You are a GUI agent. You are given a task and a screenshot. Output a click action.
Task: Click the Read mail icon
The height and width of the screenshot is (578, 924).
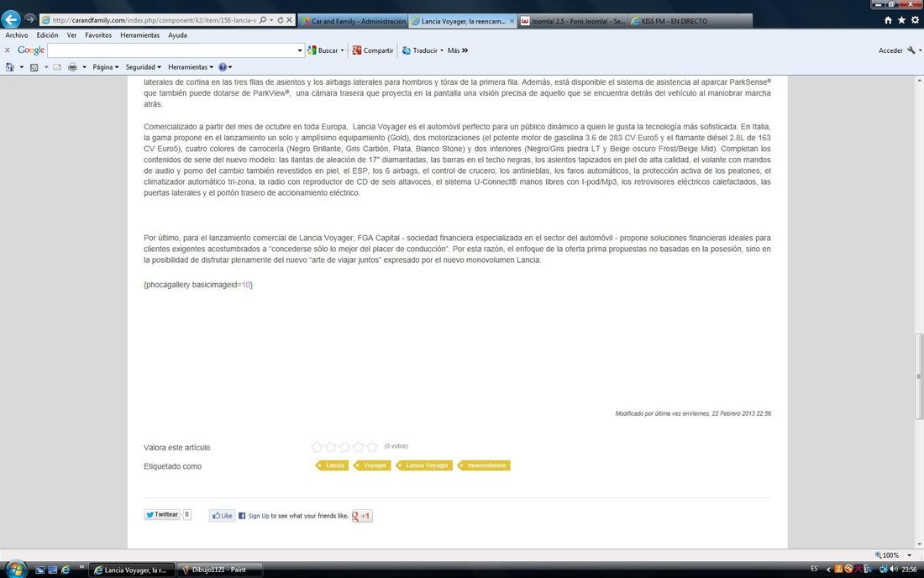tap(57, 67)
